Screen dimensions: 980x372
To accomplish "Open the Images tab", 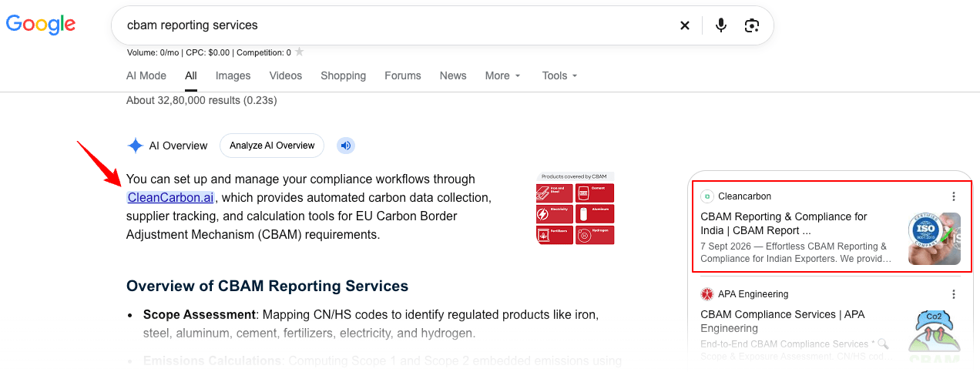I will pyautogui.click(x=233, y=75).
